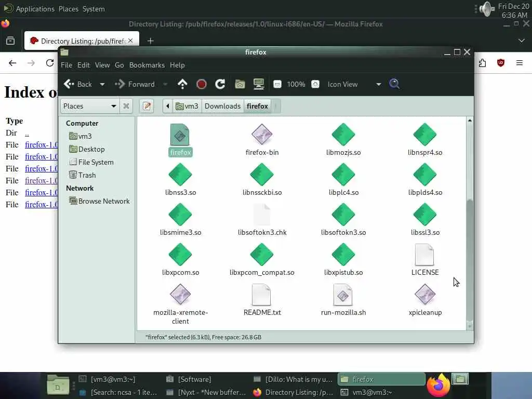Screen dimensions: 532x399
Task: Open the Places panel menu
Action: point(68,9)
